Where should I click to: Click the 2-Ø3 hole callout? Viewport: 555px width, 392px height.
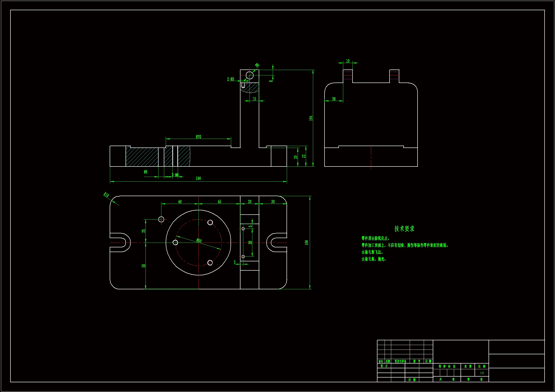click(230, 79)
